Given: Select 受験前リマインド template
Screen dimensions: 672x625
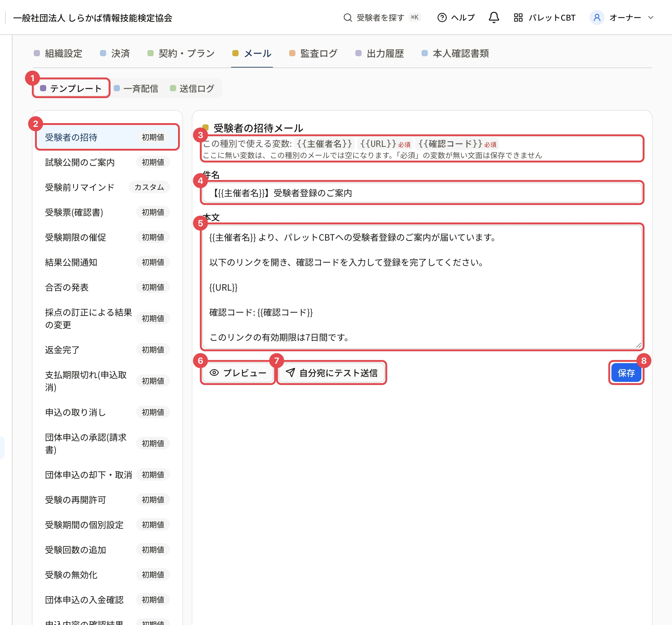Looking at the screenshot, I should 107,187.
